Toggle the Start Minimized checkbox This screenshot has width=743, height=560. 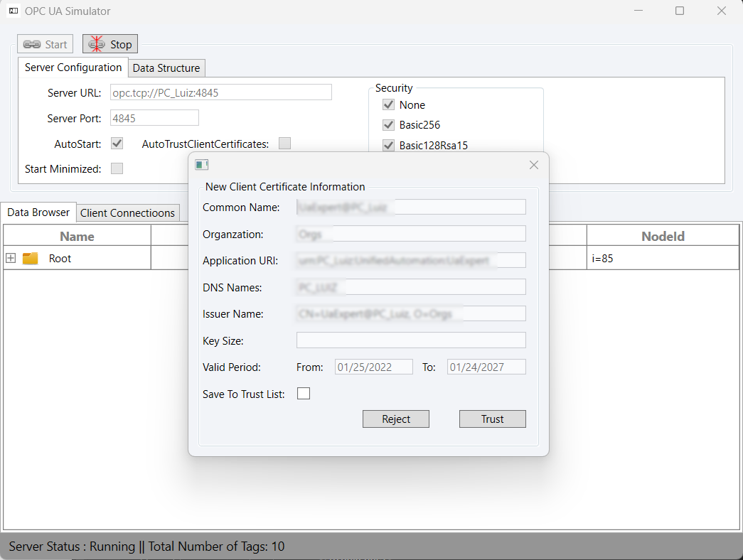(x=117, y=168)
